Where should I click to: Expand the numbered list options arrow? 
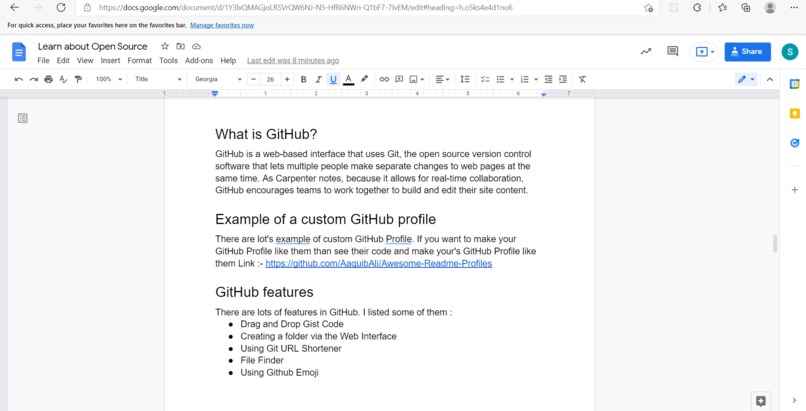coord(536,80)
